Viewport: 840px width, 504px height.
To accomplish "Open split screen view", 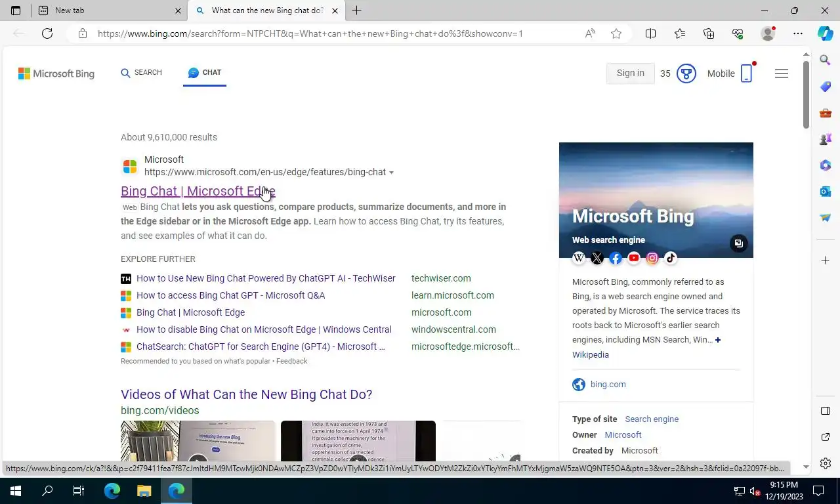I will (650, 33).
